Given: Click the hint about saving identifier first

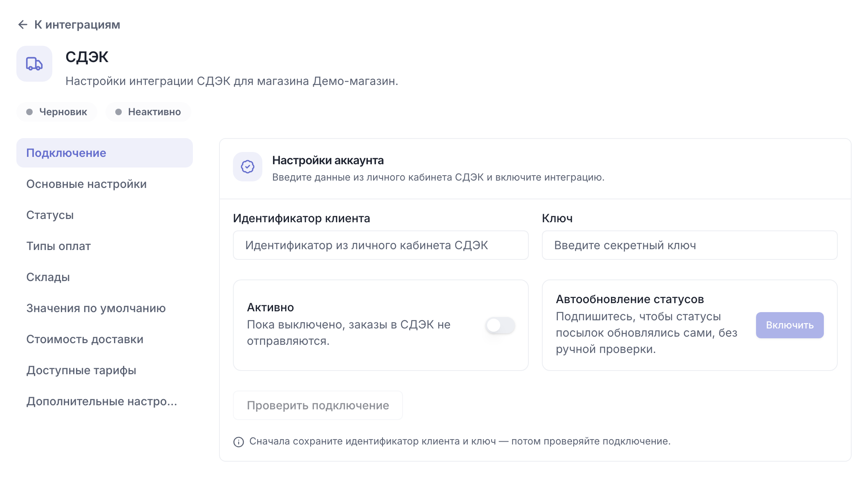Looking at the screenshot, I should pyautogui.click(x=460, y=441).
